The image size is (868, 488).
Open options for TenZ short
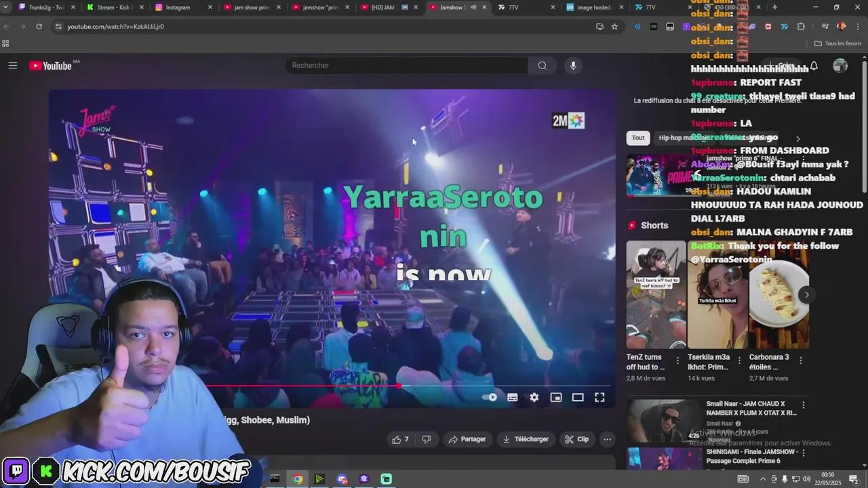pos(677,361)
